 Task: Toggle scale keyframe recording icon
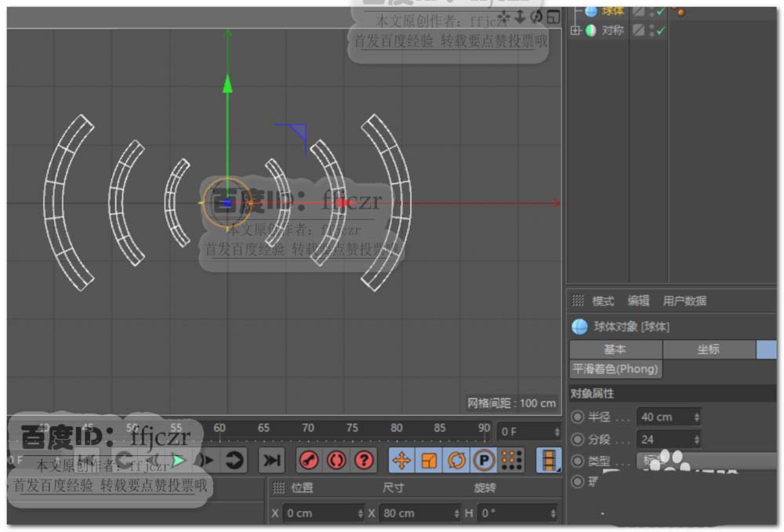coord(429,461)
